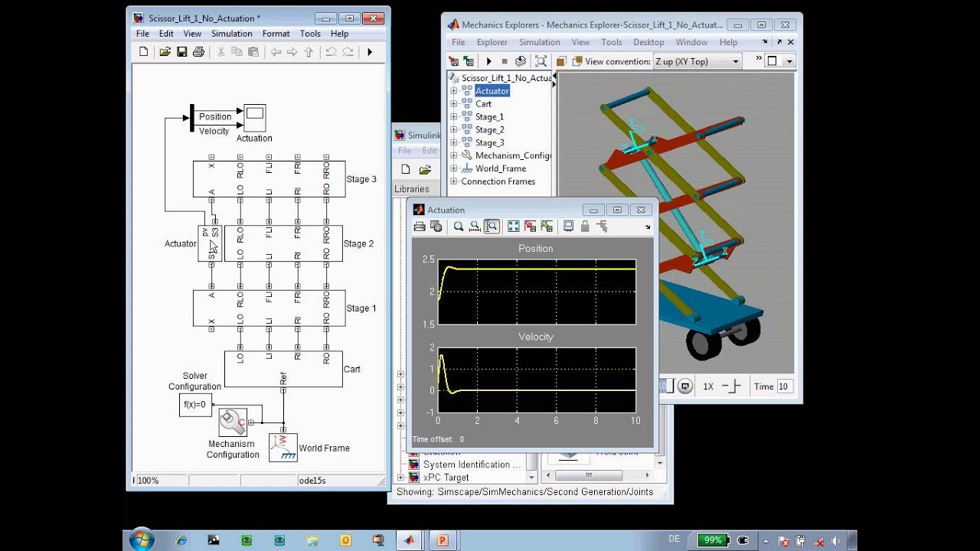Restore saved scope axes settings
The width and height of the screenshot is (980, 551).
(547, 227)
